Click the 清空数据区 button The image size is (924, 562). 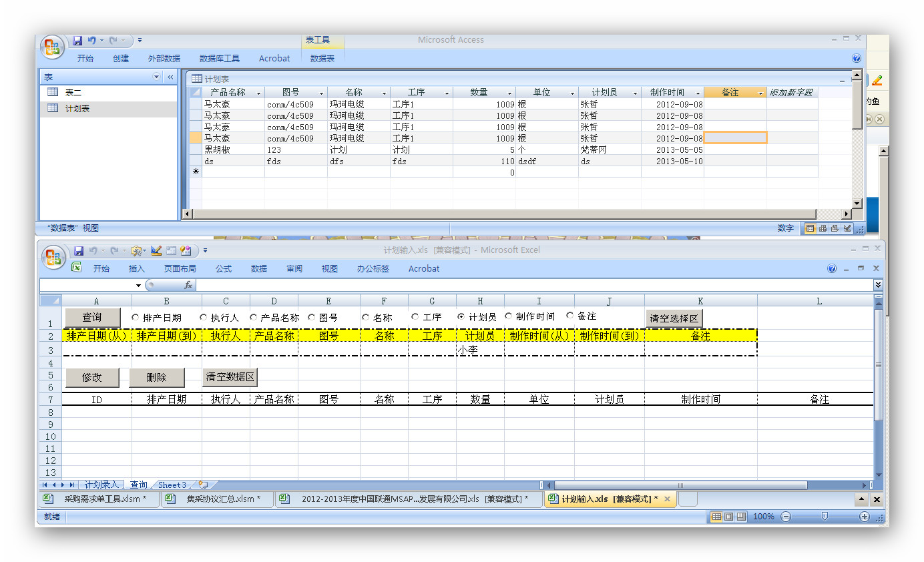tap(230, 377)
